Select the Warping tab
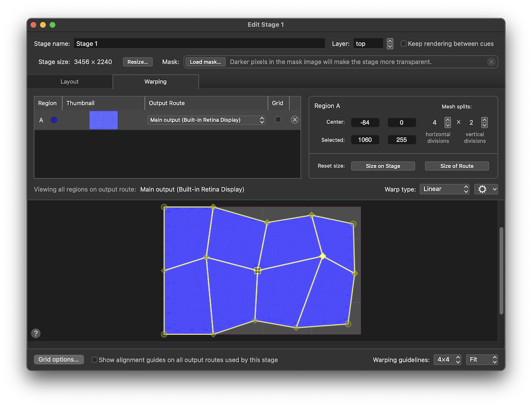 tap(156, 82)
